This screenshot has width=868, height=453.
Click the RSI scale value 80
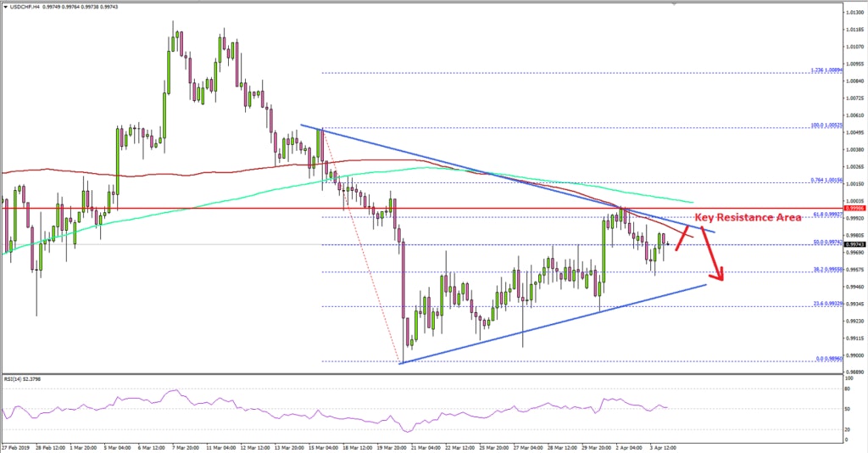point(848,389)
